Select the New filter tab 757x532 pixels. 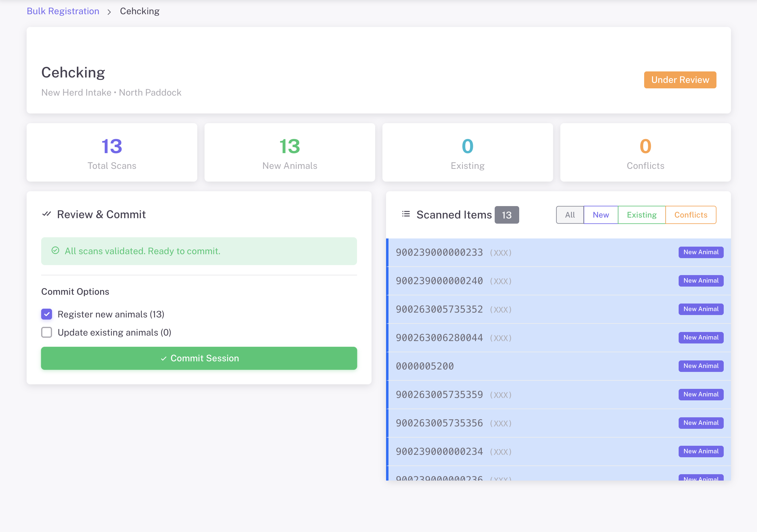pyautogui.click(x=600, y=215)
